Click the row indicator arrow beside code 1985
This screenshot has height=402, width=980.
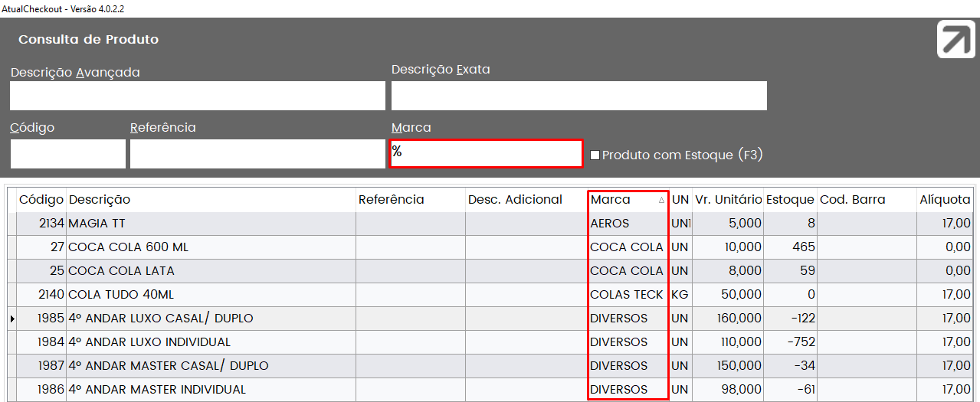click(12, 319)
